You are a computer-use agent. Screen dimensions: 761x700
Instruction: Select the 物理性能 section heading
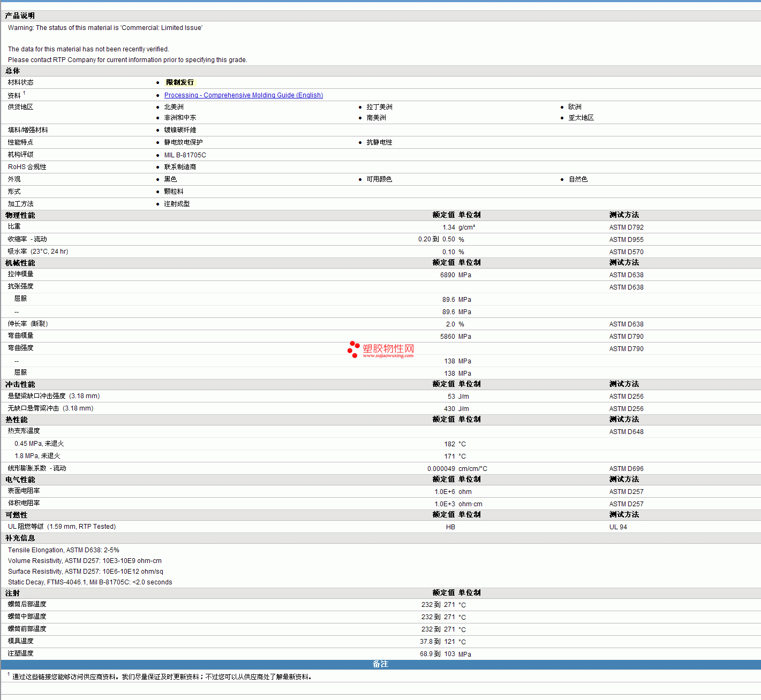tap(20, 215)
